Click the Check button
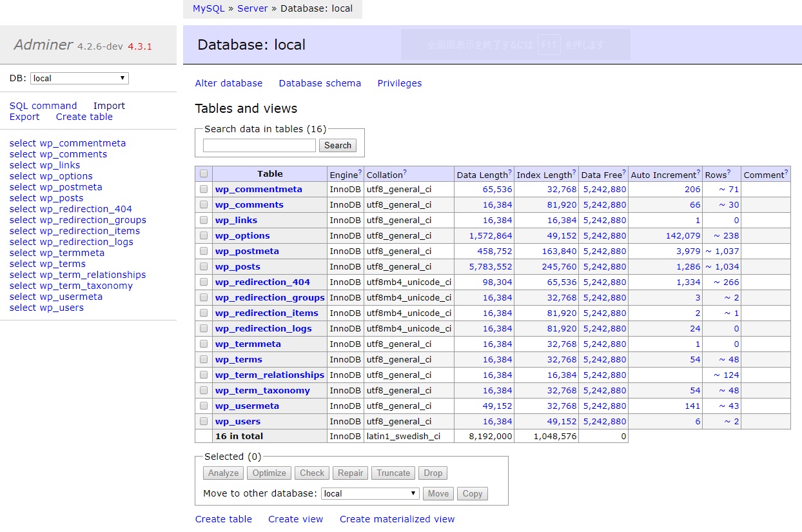This screenshot has width=802, height=532. coord(312,473)
